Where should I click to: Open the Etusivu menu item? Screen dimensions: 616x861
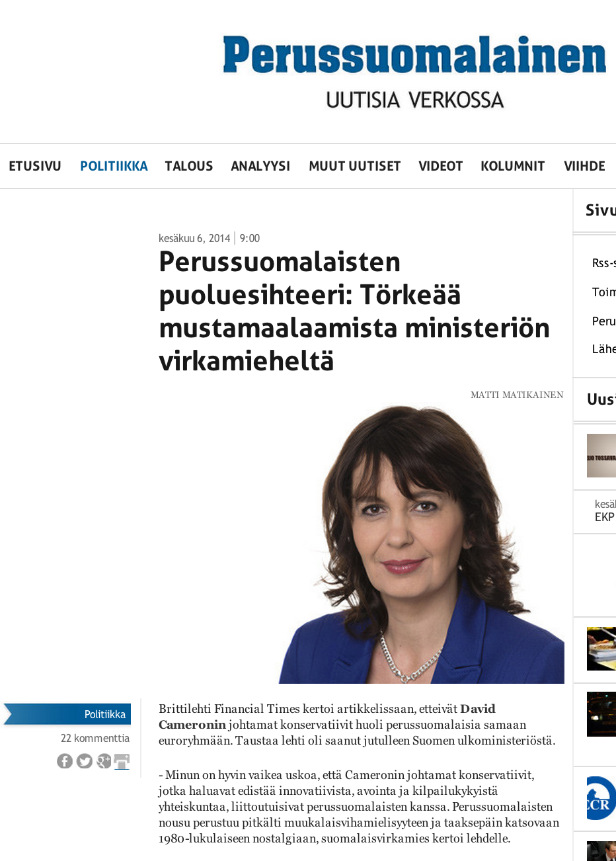coord(35,166)
